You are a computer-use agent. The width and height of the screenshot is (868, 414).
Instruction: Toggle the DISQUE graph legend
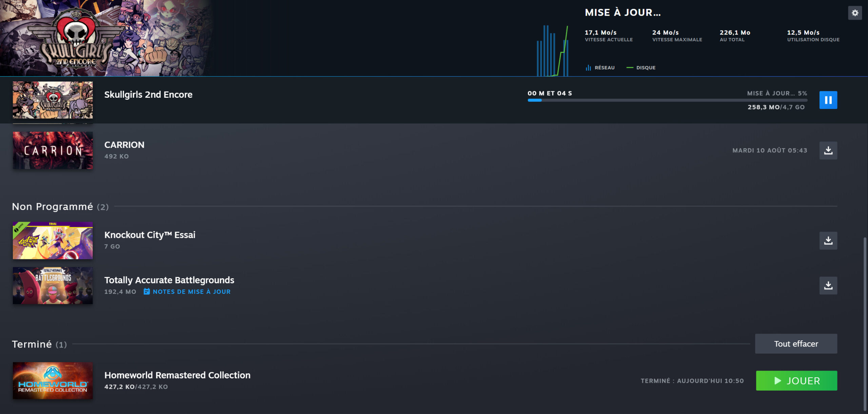click(x=641, y=68)
